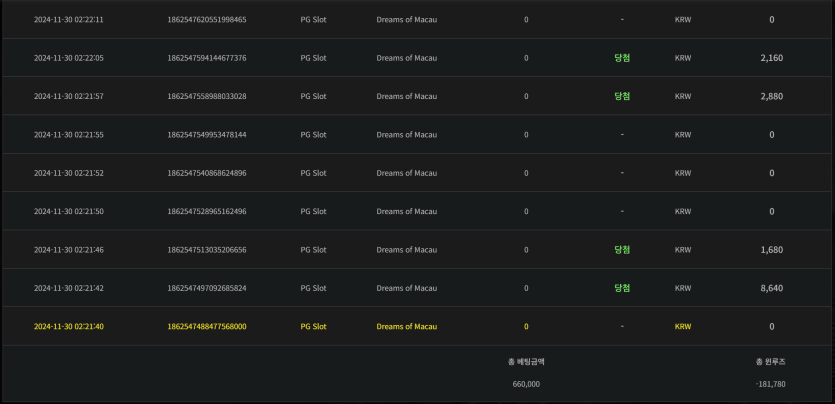Click the 당첨 label beside 8,640
This screenshot has width=835, height=404.
[x=622, y=288]
